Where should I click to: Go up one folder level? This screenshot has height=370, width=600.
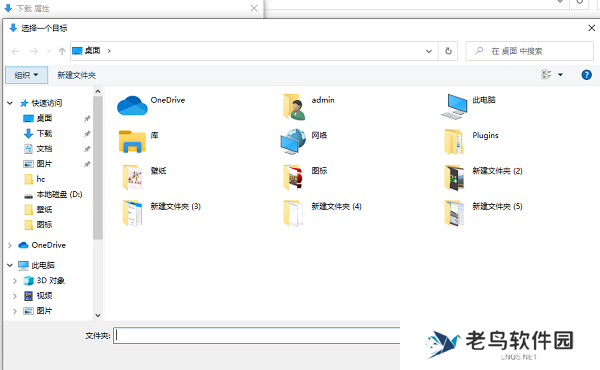pos(62,51)
